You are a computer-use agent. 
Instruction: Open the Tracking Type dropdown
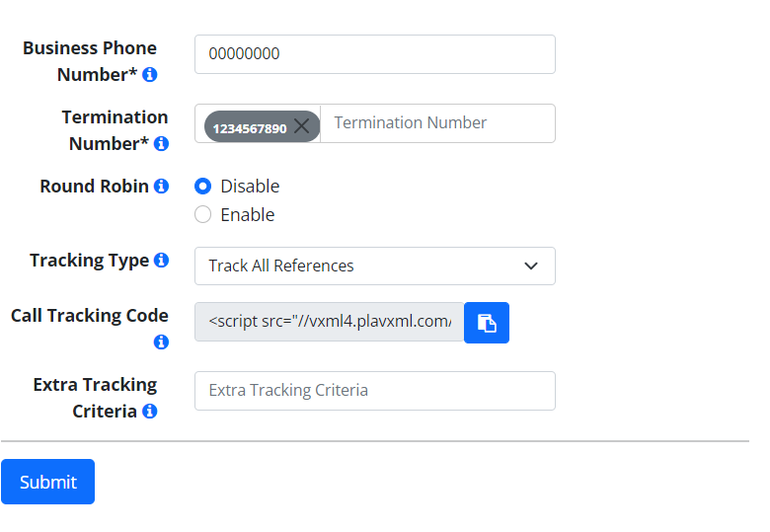375,266
